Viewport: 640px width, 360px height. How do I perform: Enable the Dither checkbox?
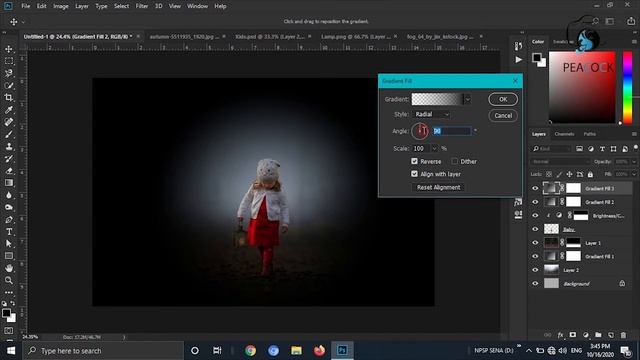pos(454,161)
